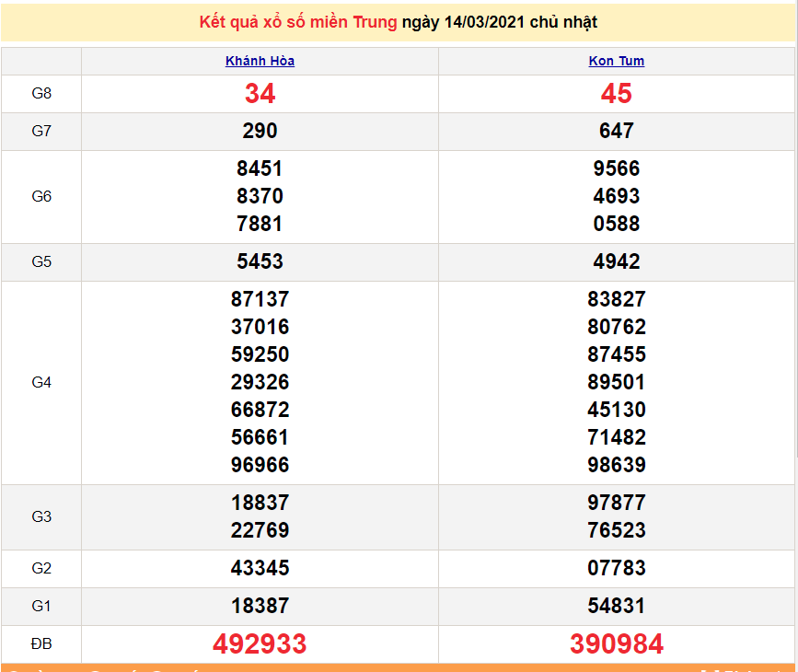Image resolution: width=798 pixels, height=672 pixels.
Task: Select the G2 number 07783
Action: (616, 568)
